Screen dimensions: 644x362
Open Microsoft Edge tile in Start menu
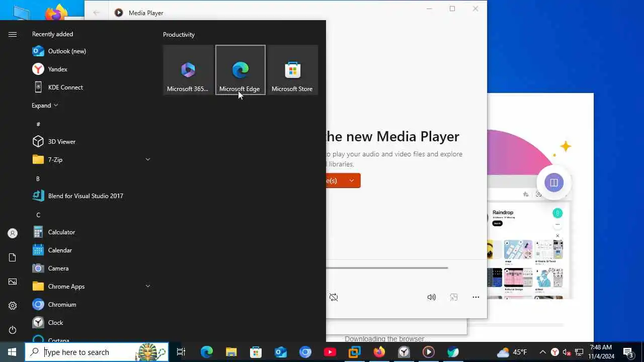[240, 70]
